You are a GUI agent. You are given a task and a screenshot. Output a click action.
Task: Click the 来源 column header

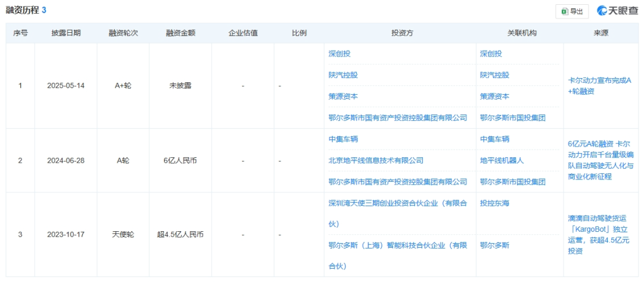pos(600,33)
